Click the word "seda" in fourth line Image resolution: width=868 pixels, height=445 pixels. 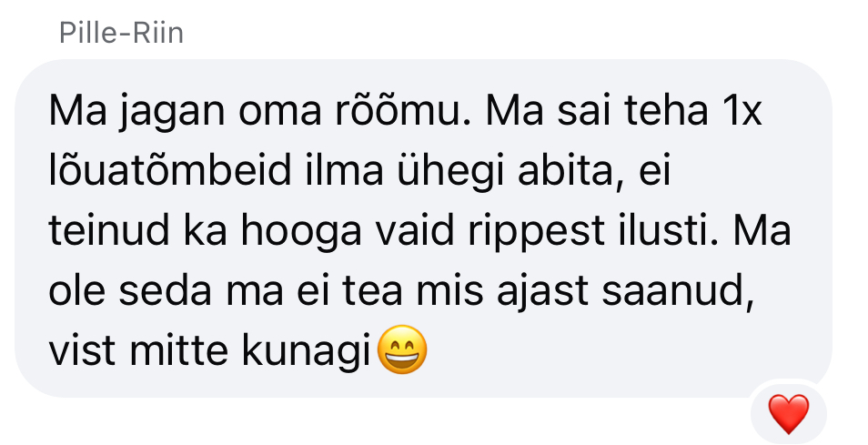[165, 290]
